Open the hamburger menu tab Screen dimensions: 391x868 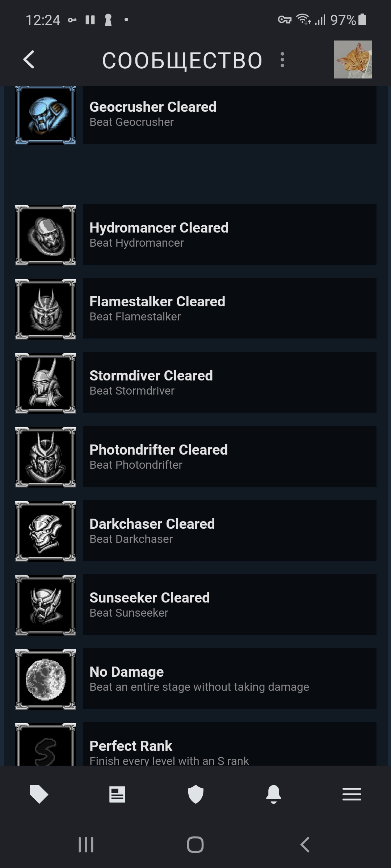352,795
